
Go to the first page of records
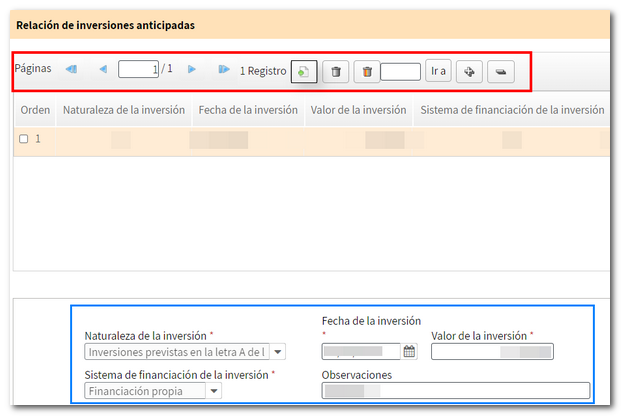[x=71, y=70]
